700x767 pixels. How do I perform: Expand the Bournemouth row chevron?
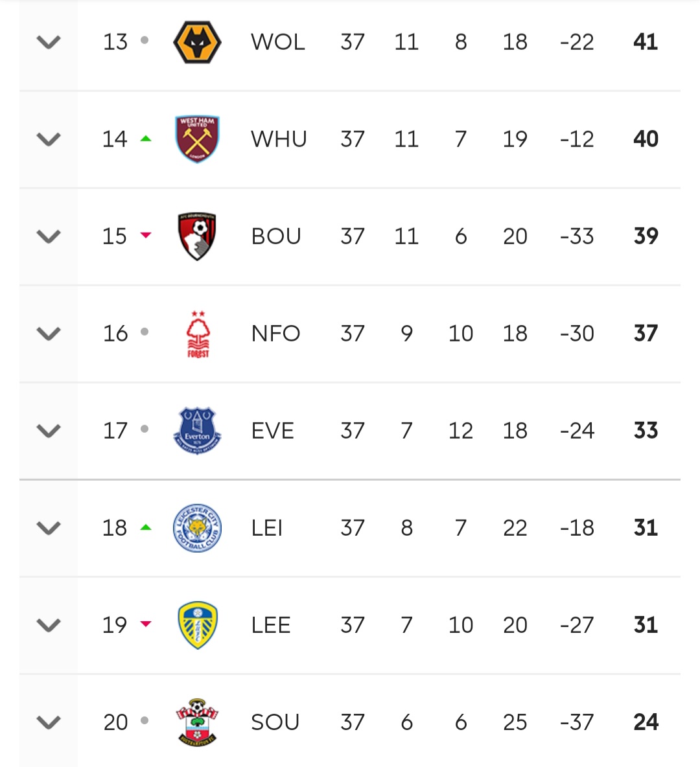pos(49,236)
